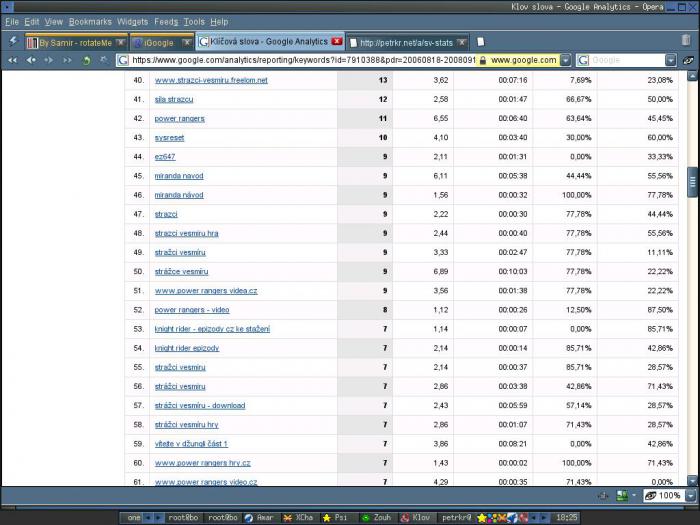Click time 00:10:03 in row 50
The height and width of the screenshot is (525, 700).
[x=512, y=271]
